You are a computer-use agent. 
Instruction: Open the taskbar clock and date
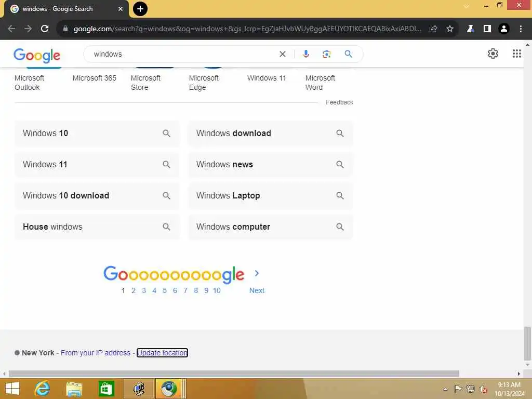tap(509, 389)
